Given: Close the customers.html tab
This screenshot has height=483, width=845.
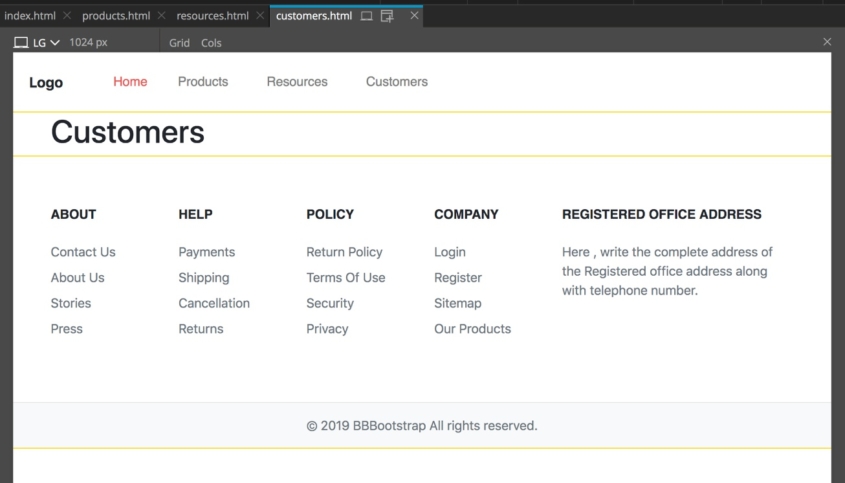Looking at the screenshot, I should click(414, 16).
